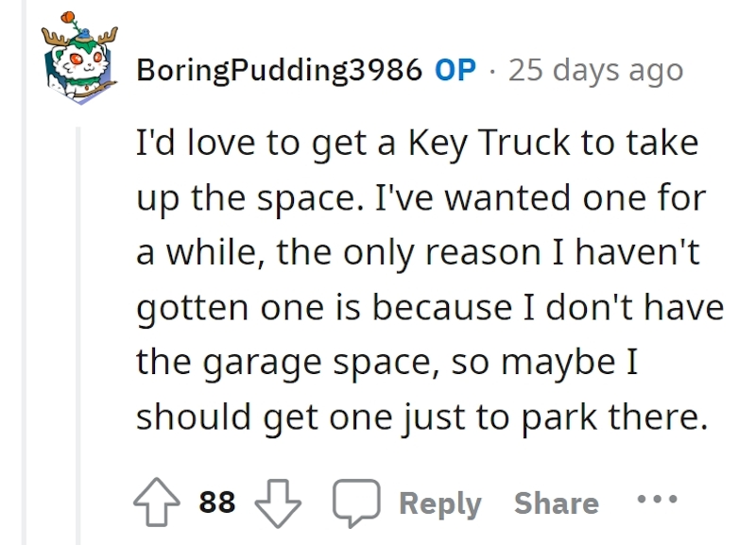Click the separator dot before the timestamp
The image size is (756, 545).
tap(491, 72)
